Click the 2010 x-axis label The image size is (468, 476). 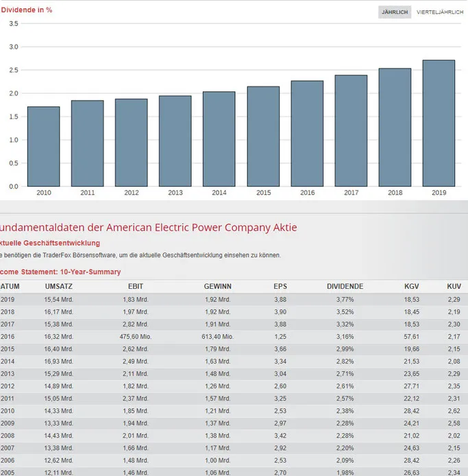[x=44, y=193]
